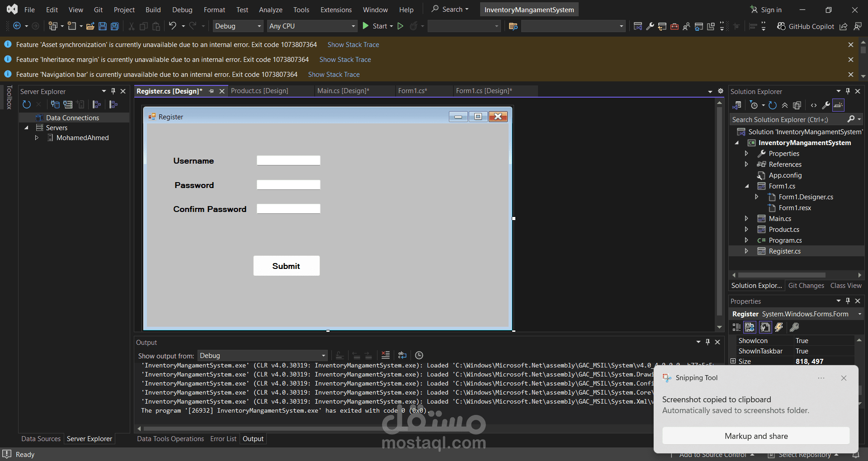Click the Share icon next to GitHub Copilot
This screenshot has width=868, height=461.
tap(844, 26)
